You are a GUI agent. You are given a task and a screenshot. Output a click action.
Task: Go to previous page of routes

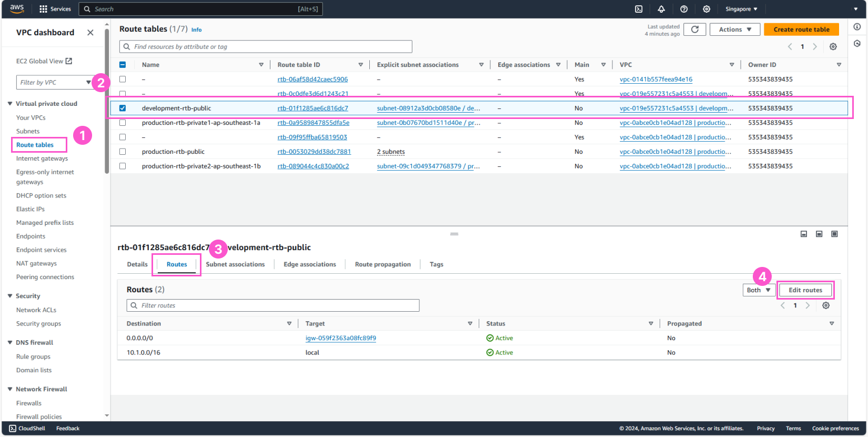[783, 305]
